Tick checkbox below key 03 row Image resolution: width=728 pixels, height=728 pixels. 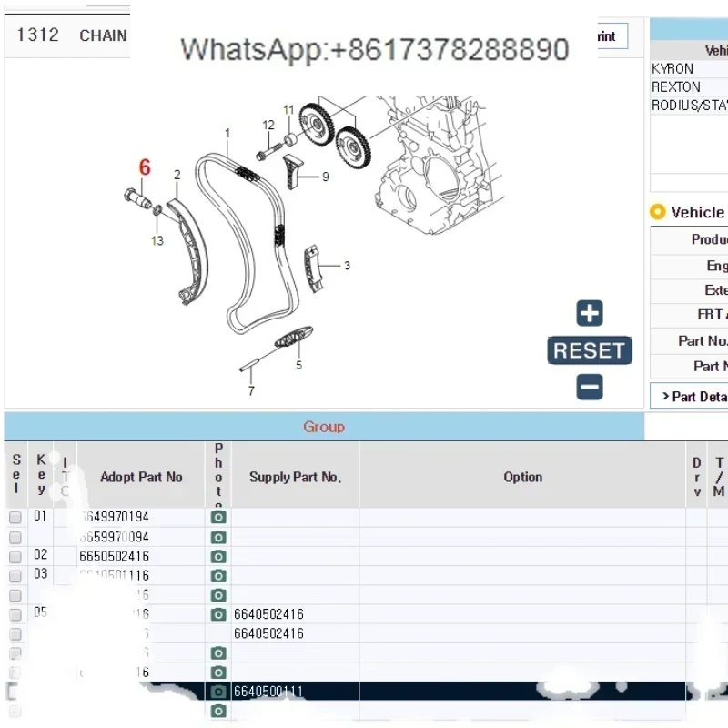point(15,595)
